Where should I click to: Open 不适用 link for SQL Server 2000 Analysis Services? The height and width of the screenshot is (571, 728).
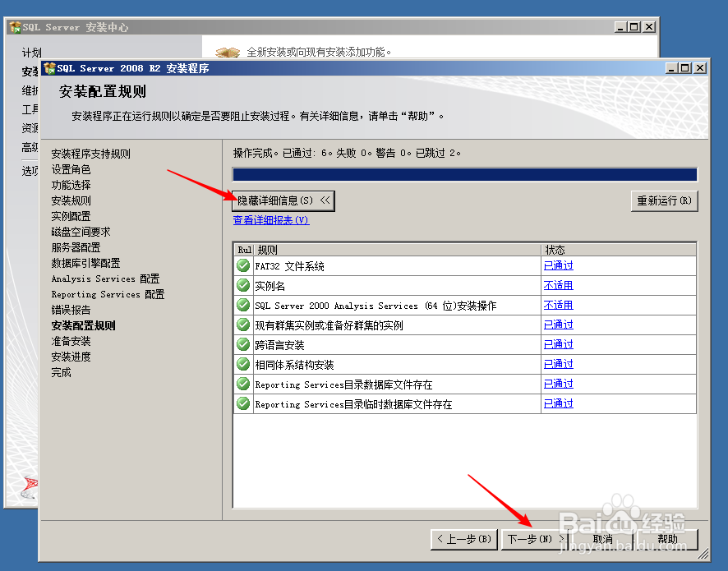click(559, 305)
